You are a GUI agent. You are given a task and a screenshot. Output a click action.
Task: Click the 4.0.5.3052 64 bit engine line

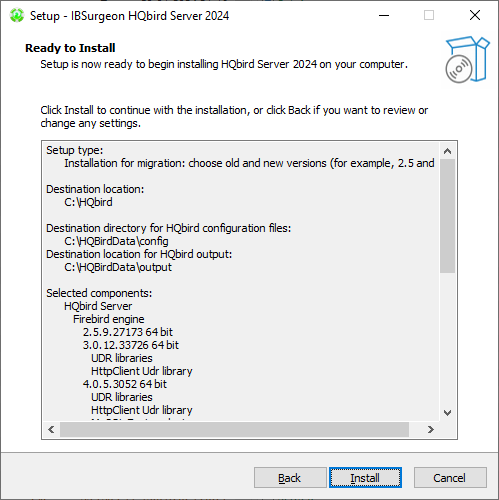[125, 384]
